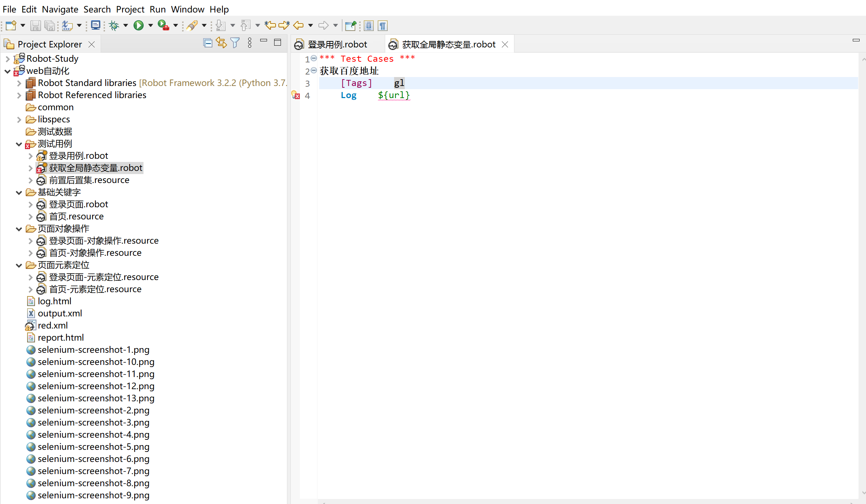This screenshot has width=866, height=504.
Task: Toggle Link with Editor in Project Explorer
Action: point(221,43)
